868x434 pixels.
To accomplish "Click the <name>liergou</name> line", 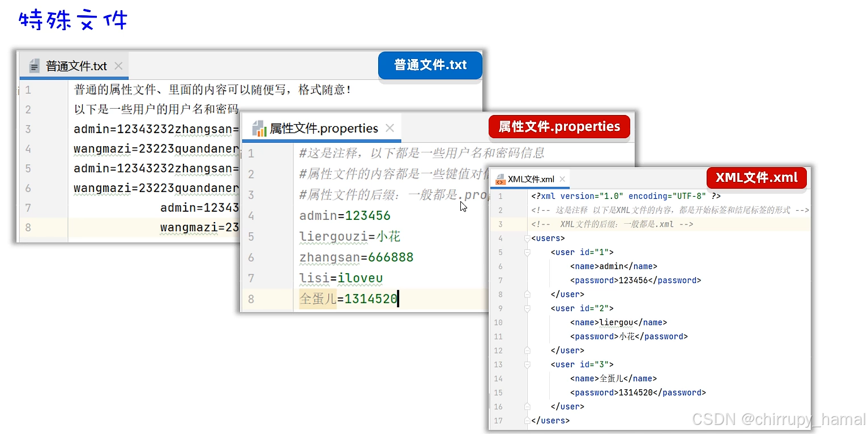I will [x=618, y=322].
